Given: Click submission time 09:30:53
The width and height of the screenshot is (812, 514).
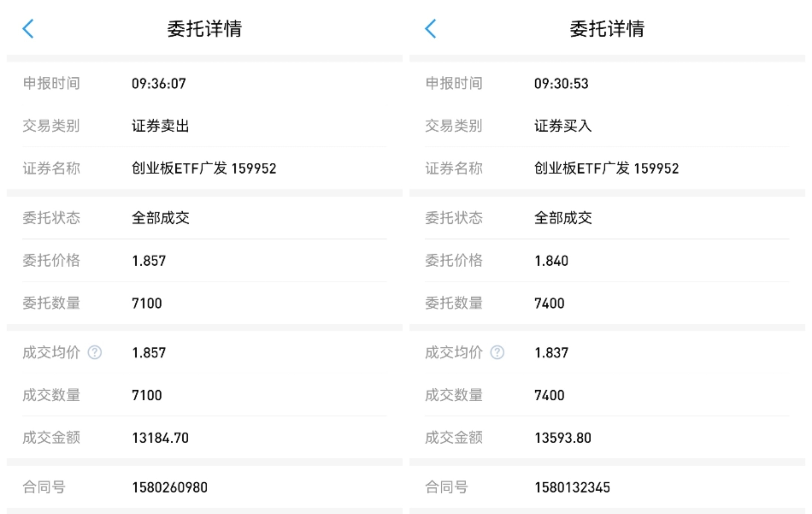Looking at the screenshot, I should (x=561, y=83).
